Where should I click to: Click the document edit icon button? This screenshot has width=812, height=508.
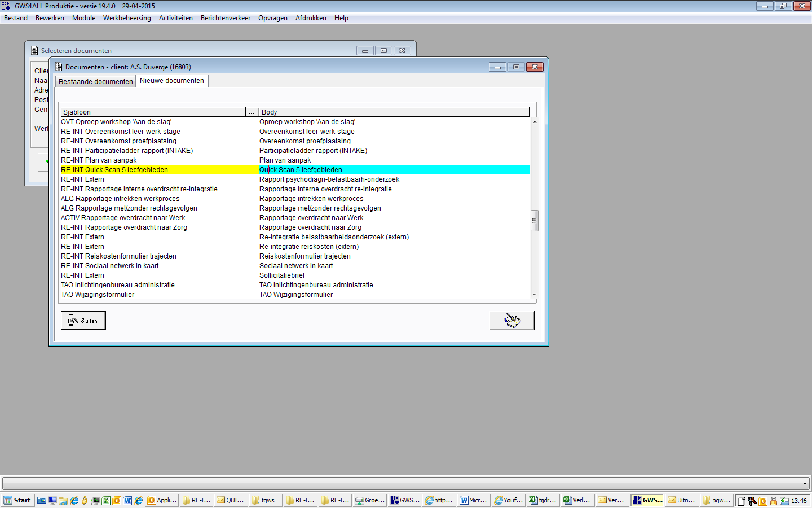[x=511, y=321]
